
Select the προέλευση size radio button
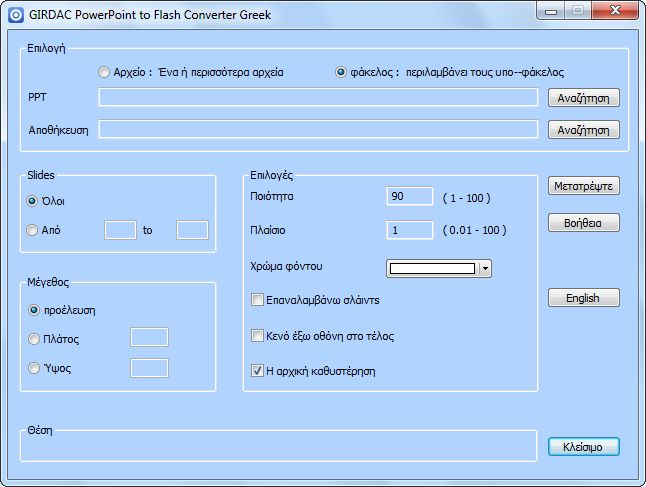click(x=33, y=310)
